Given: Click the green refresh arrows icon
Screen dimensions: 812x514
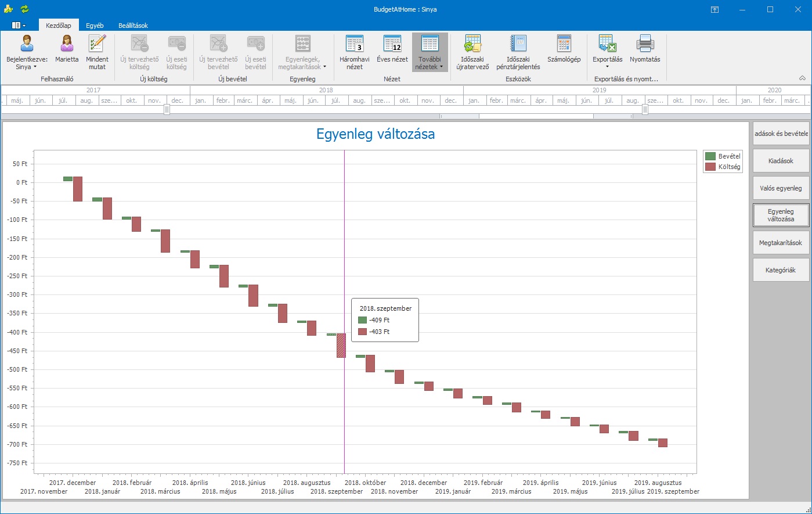Looking at the screenshot, I should click(x=24, y=9).
